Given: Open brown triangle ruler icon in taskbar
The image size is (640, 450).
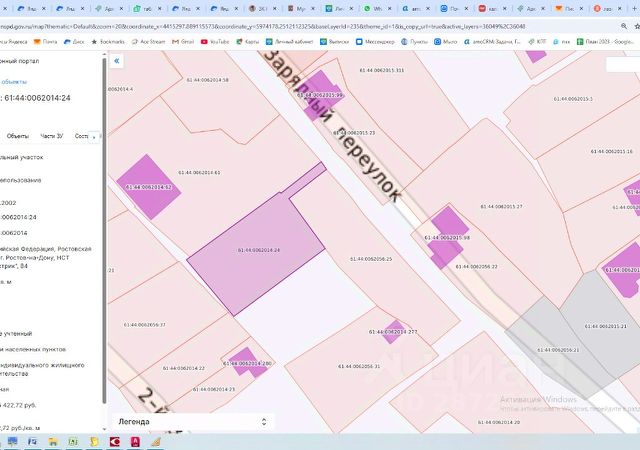Looking at the screenshot, I should 156,441.
